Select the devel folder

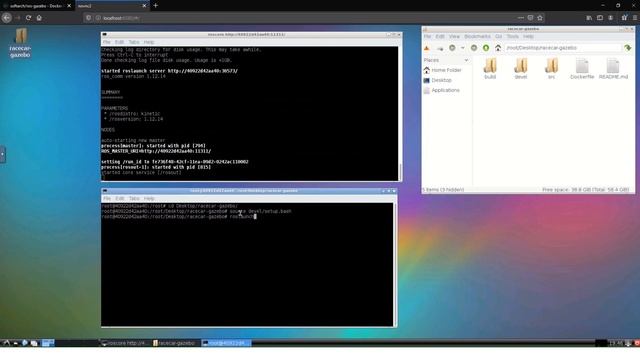pyautogui.click(x=520, y=68)
